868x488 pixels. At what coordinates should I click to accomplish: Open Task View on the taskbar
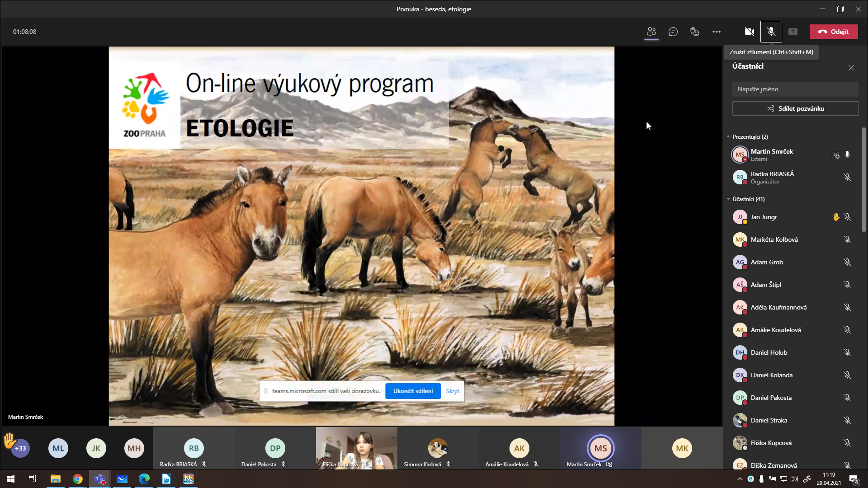click(x=33, y=479)
